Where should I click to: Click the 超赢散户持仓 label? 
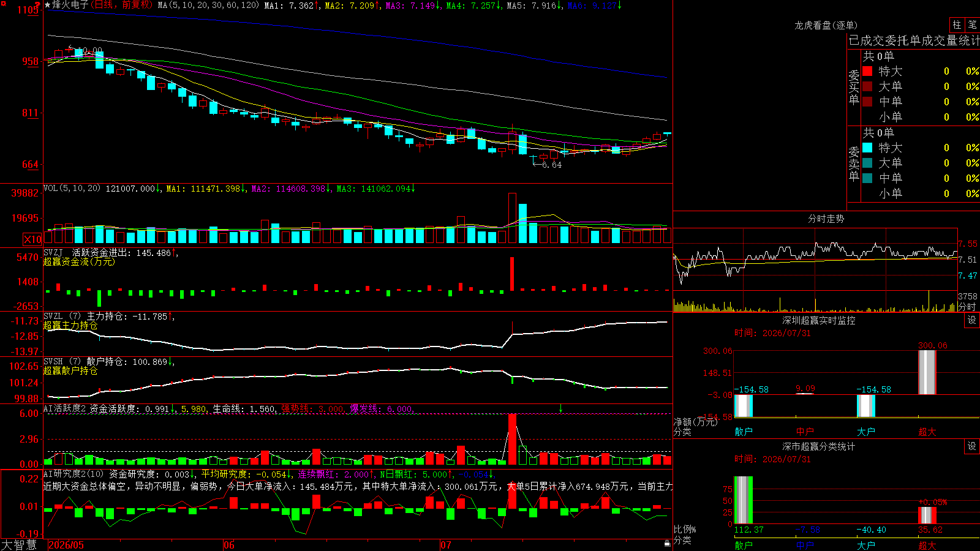pyautogui.click(x=70, y=371)
